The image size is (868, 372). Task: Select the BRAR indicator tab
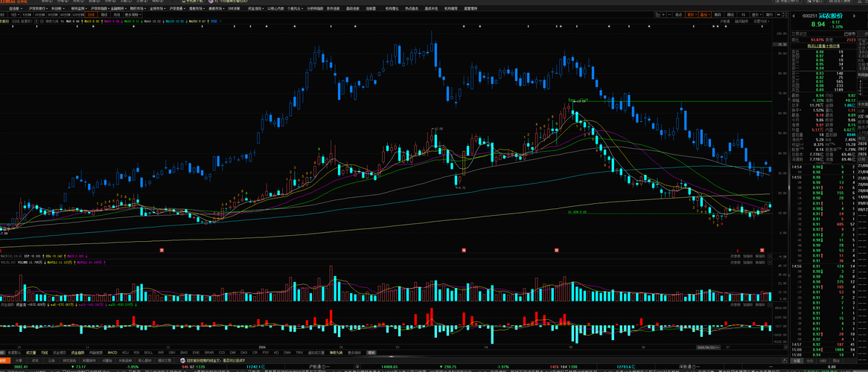[x=208, y=353]
